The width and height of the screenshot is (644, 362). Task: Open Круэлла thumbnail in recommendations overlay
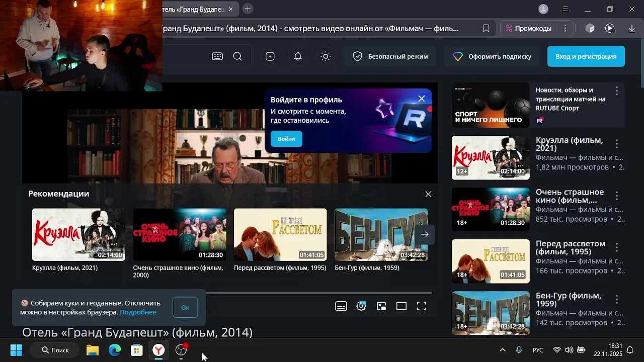[78, 235]
